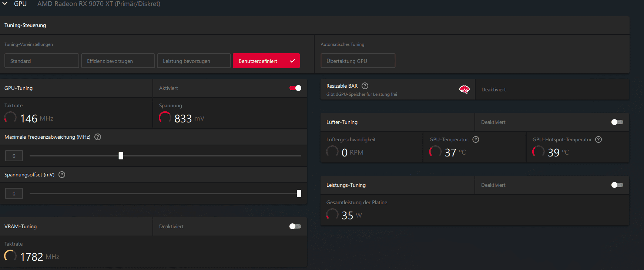644x270 pixels.
Task: Disable the GPU-Tuning toggle
Action: point(295,88)
